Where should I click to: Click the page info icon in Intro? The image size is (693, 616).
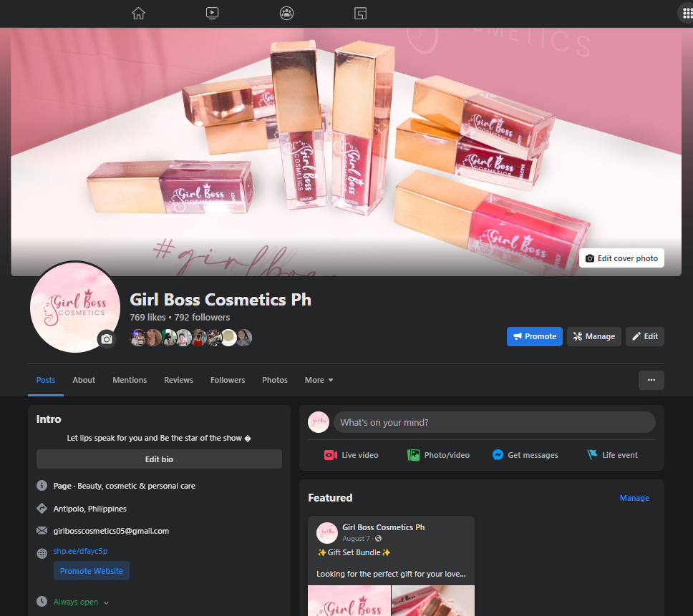click(x=42, y=486)
